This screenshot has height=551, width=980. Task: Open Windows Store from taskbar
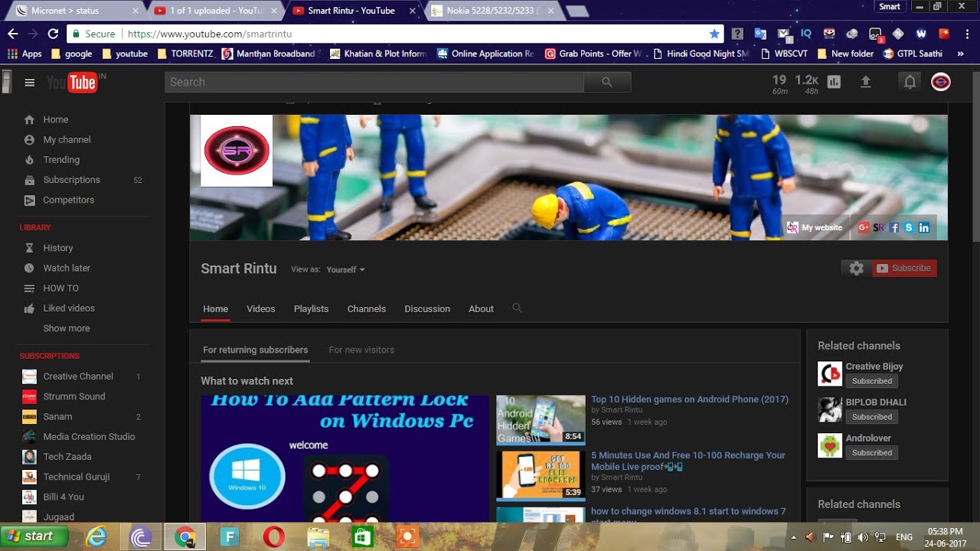tap(362, 537)
